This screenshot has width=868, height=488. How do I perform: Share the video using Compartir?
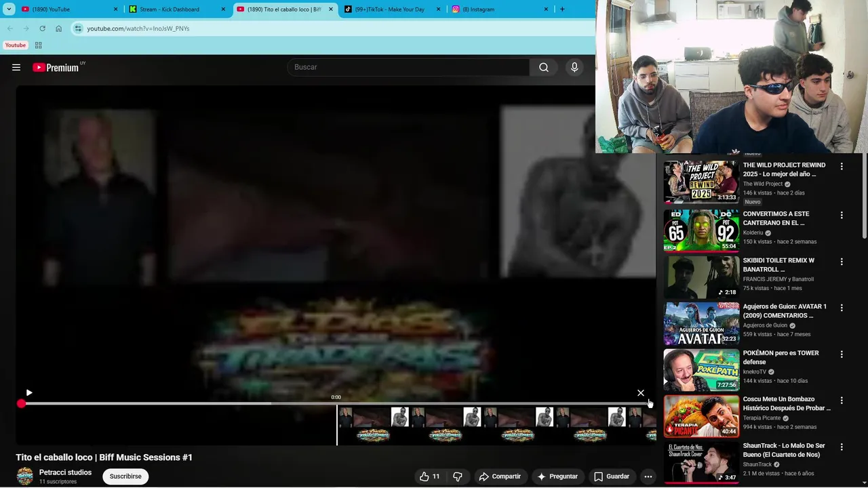[x=500, y=476]
